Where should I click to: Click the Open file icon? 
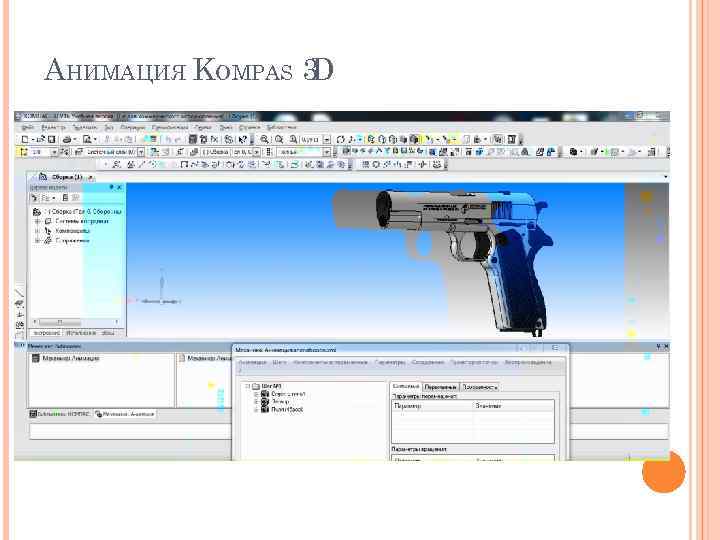pos(40,139)
